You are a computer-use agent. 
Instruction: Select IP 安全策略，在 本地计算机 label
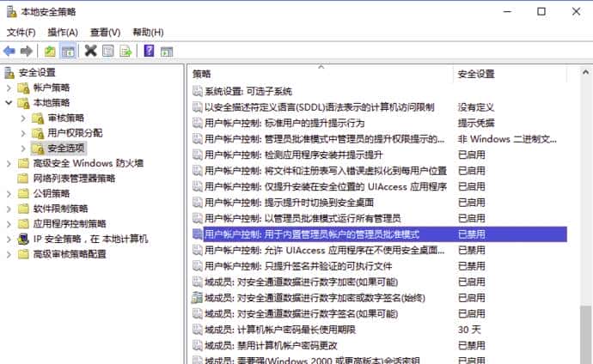coord(90,239)
